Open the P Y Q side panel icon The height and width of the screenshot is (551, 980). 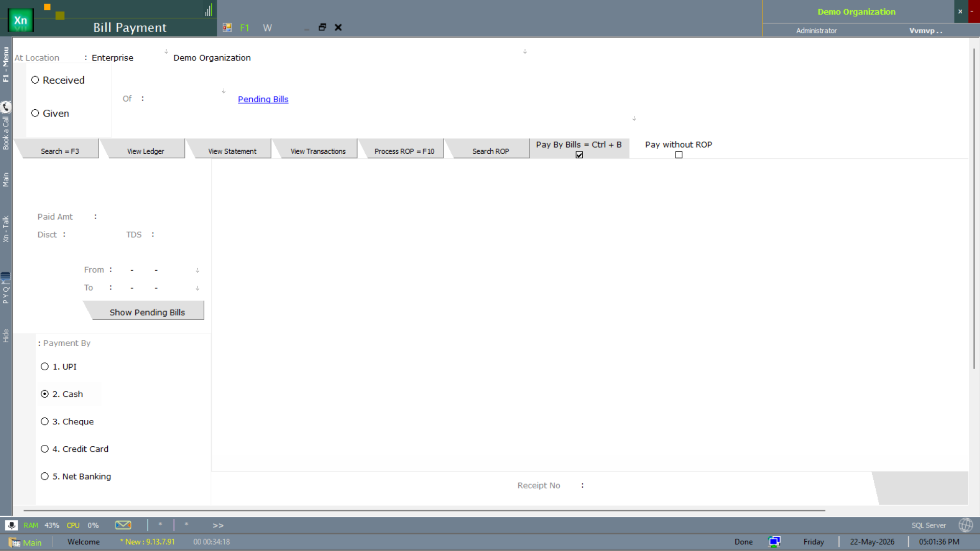pyautogui.click(x=6, y=277)
